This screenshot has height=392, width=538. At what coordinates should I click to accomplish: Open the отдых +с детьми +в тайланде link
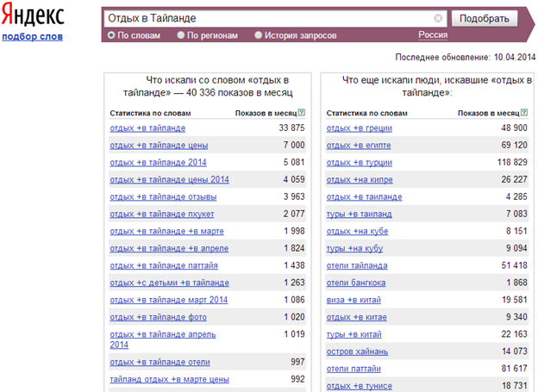pyautogui.click(x=170, y=283)
